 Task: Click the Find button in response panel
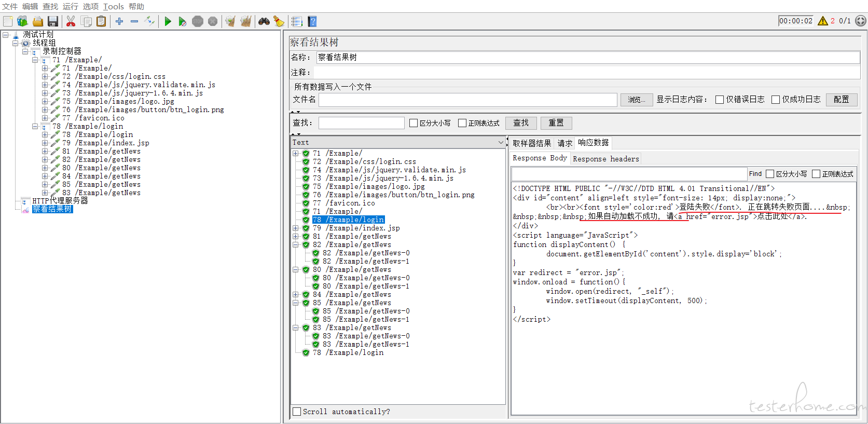tap(755, 174)
